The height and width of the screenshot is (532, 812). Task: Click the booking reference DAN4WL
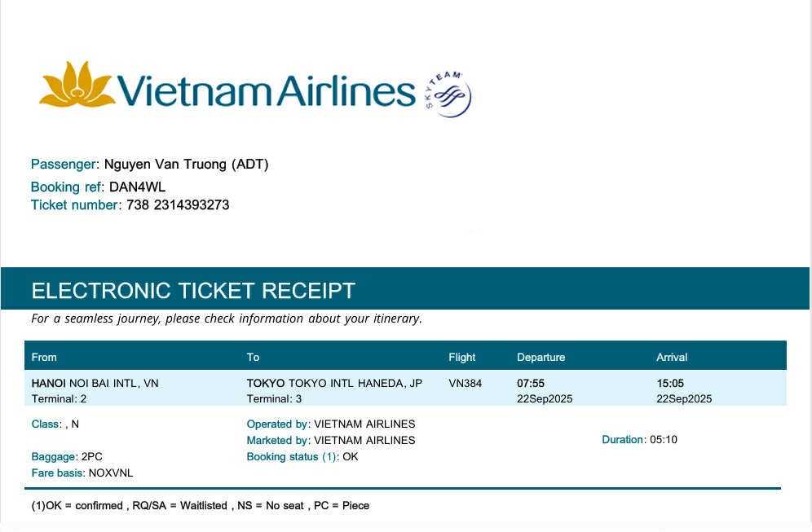pyautogui.click(x=137, y=187)
